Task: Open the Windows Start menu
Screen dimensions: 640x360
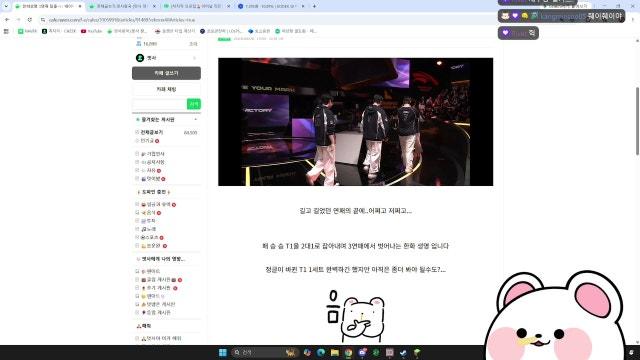Action: 222,353
